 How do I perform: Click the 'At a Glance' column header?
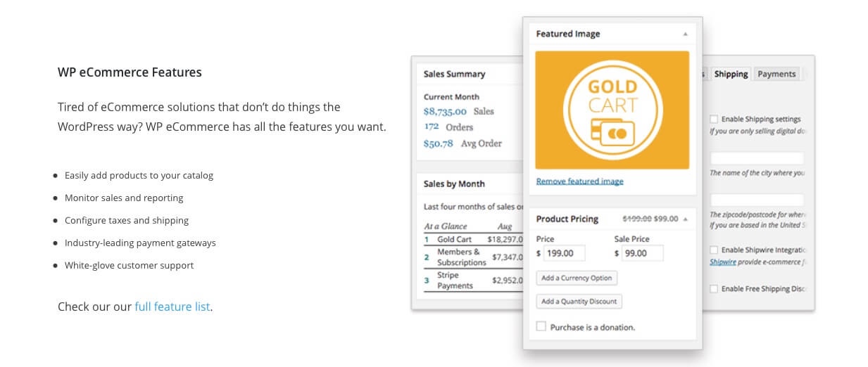[x=446, y=227]
